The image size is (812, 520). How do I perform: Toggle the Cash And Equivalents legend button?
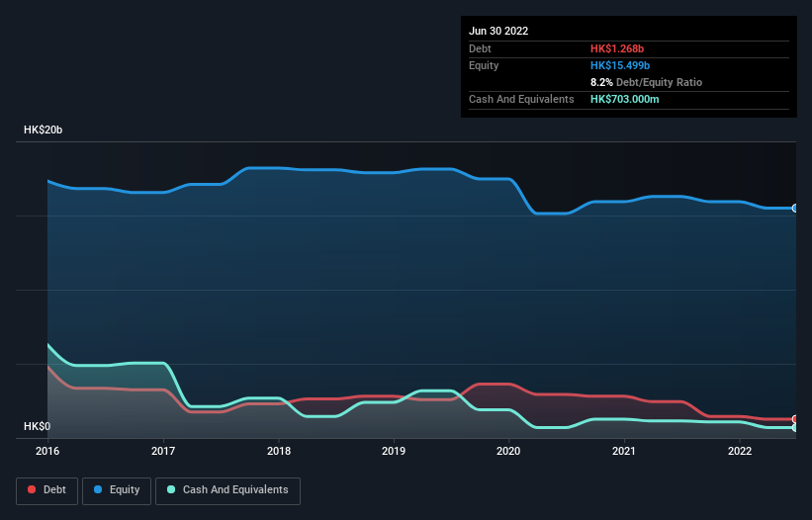227,490
